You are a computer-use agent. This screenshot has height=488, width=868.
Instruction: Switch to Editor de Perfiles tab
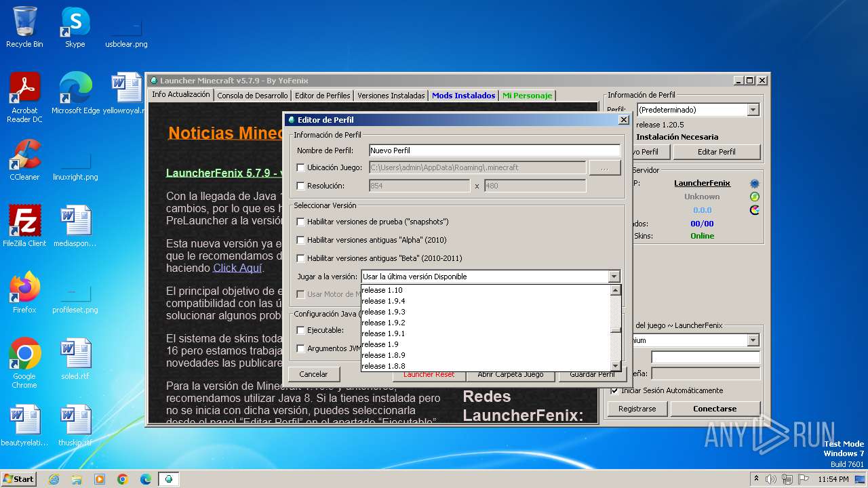point(322,96)
